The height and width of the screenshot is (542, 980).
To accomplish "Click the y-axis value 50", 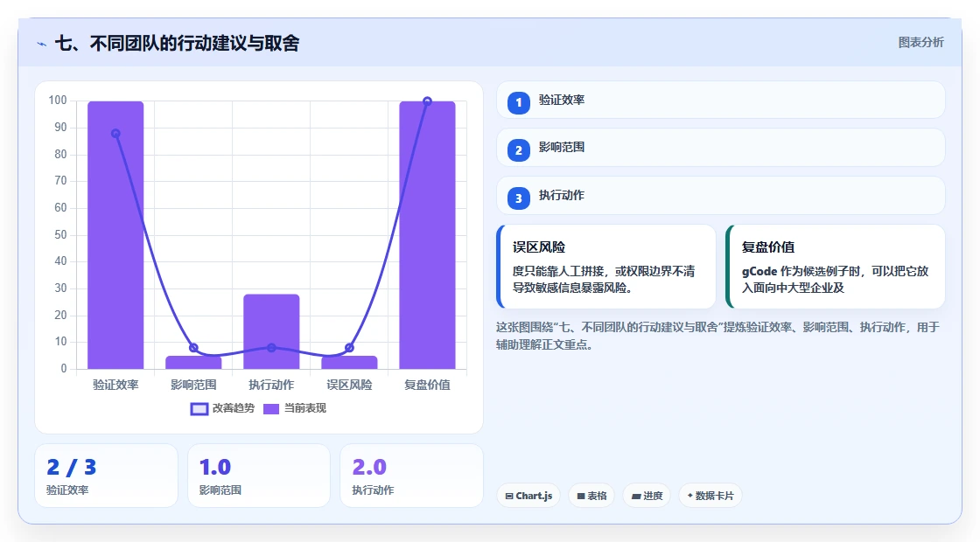I will pyautogui.click(x=60, y=235).
